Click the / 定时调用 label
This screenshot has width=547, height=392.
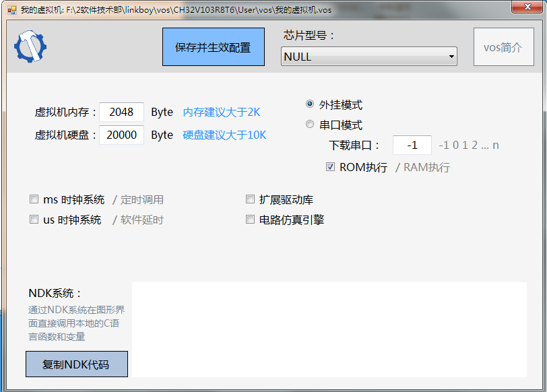point(138,199)
